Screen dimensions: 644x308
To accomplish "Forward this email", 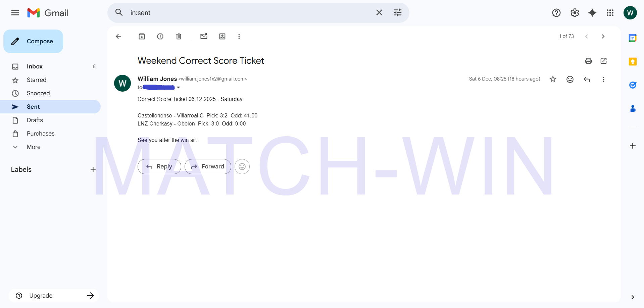I will pyautogui.click(x=208, y=166).
